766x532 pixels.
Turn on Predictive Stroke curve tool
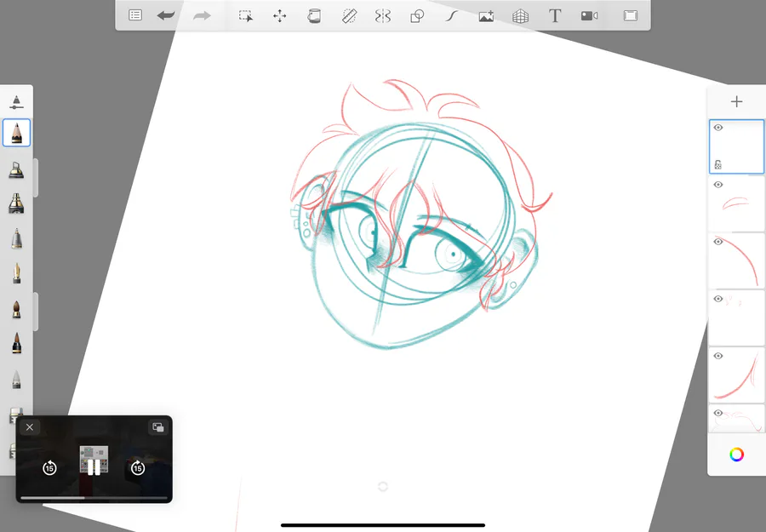coord(451,16)
